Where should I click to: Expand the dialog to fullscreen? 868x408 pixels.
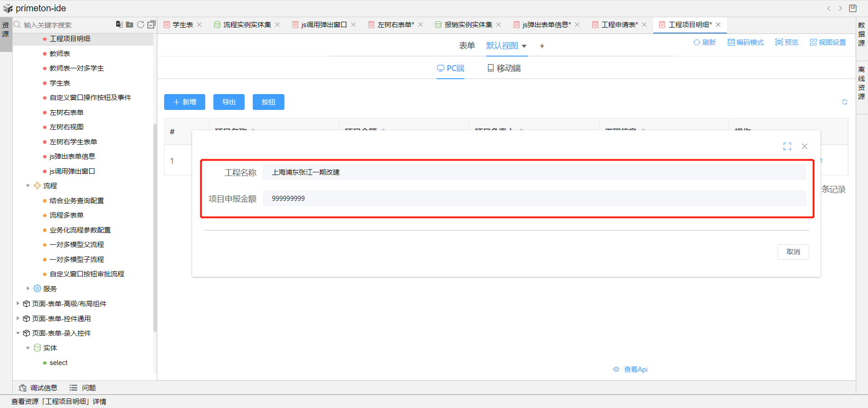[x=787, y=147]
